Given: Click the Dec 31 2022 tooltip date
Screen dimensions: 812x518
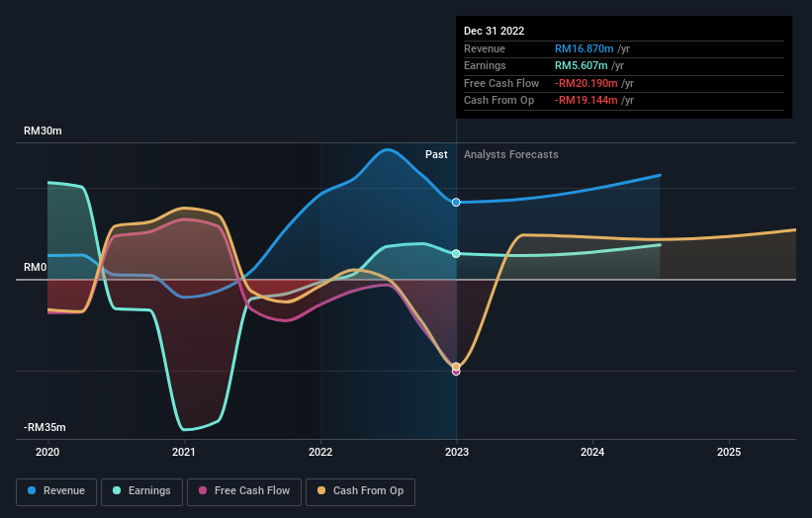Looking at the screenshot, I should pos(495,31).
